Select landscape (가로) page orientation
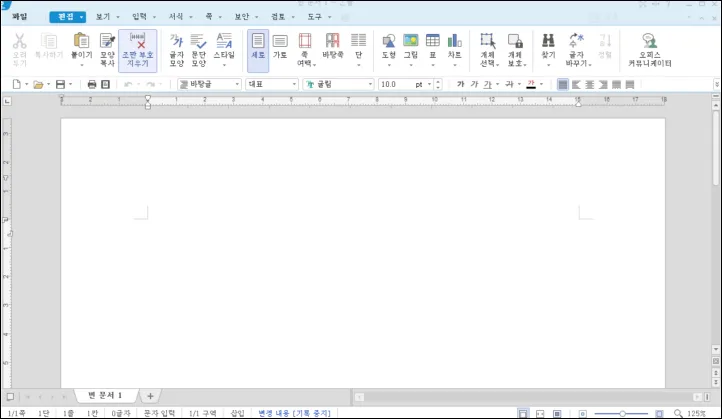This screenshot has height=419, width=722. point(280,46)
